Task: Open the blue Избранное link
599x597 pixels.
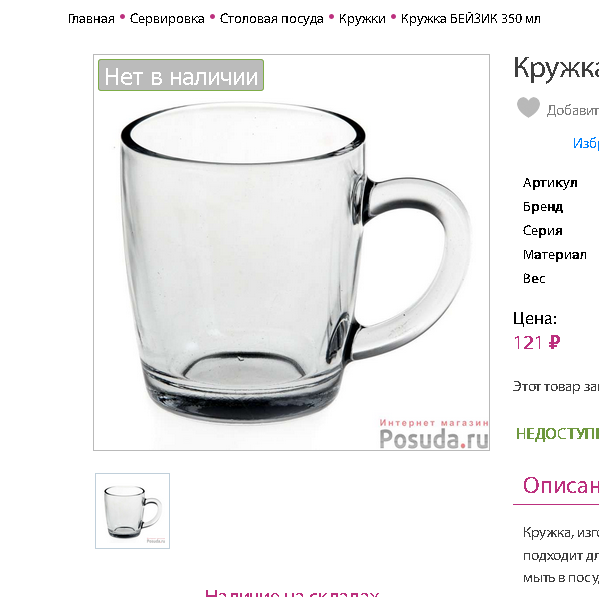Action: tap(586, 143)
